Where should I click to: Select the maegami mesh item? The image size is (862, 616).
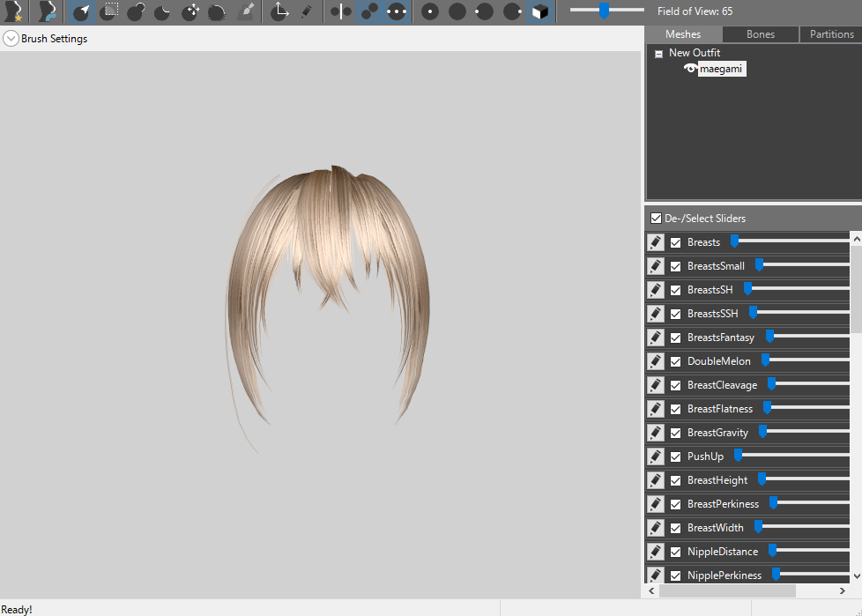[721, 69]
